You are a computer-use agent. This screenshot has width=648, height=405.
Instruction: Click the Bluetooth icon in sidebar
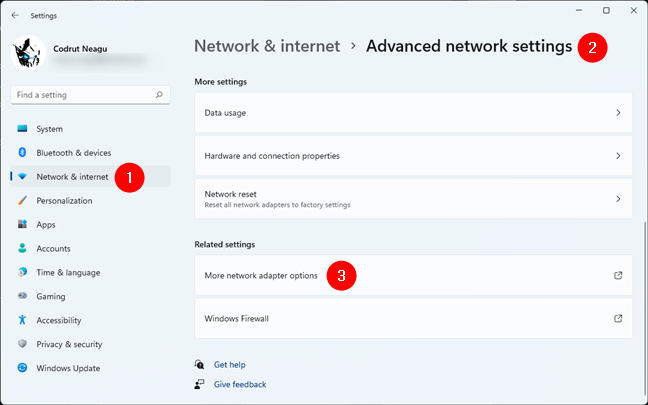pyautogui.click(x=22, y=152)
